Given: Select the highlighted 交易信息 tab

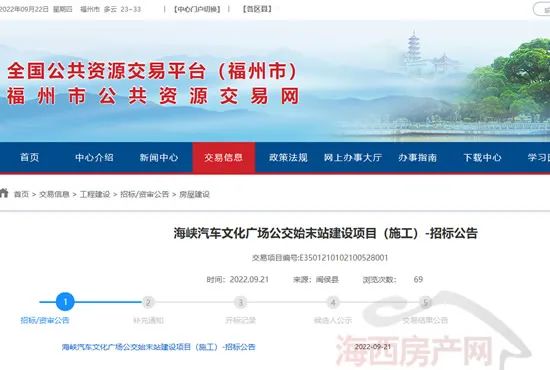Looking at the screenshot, I should click(x=223, y=157).
